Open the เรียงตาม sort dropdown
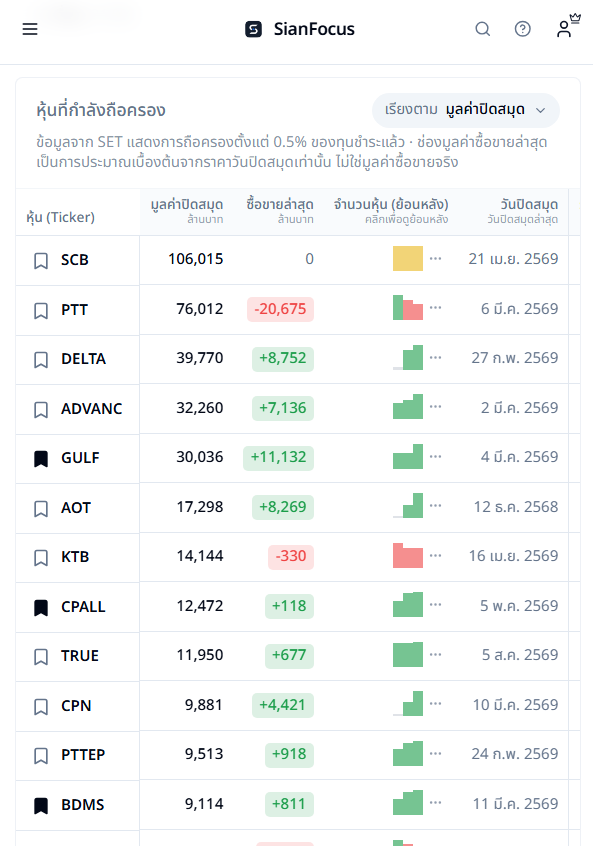Image resolution: width=593 pixels, height=846 pixels. [466, 110]
